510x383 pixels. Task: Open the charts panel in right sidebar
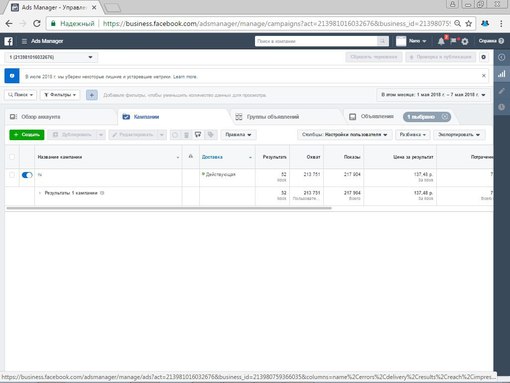coord(502,74)
